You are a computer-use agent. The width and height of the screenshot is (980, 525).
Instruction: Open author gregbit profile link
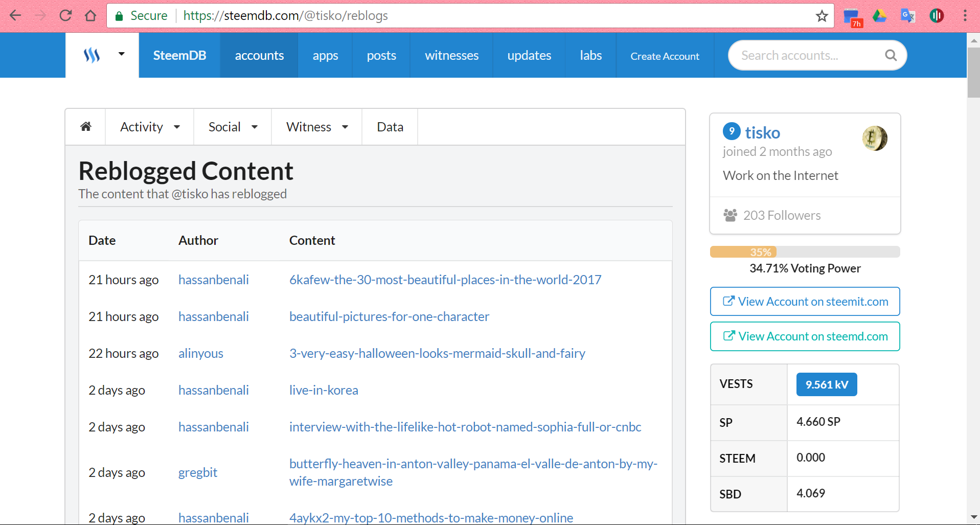point(198,472)
